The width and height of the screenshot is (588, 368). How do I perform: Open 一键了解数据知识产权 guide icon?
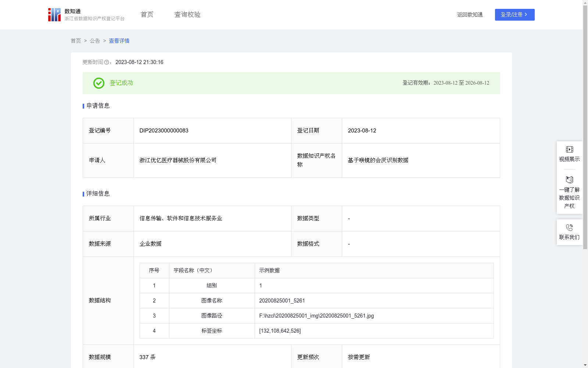569,180
